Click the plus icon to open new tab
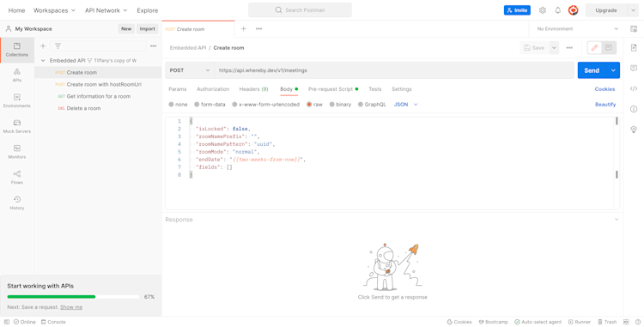 pos(244,28)
